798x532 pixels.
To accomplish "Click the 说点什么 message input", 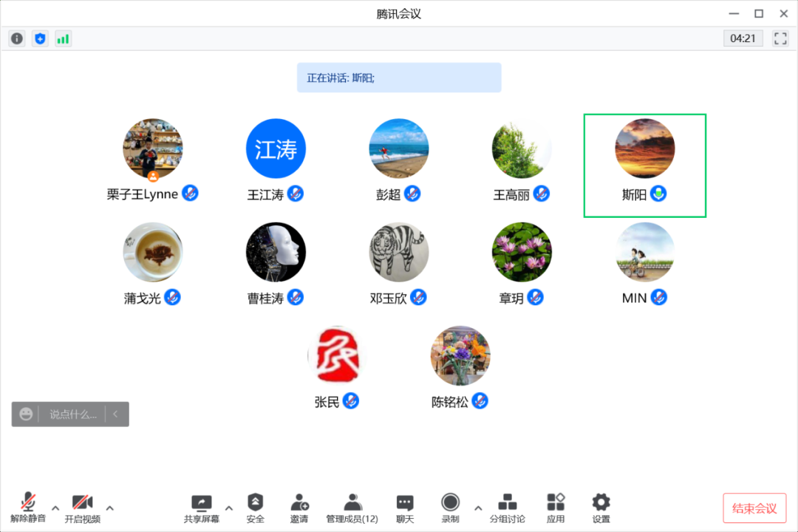I will pyautogui.click(x=72, y=414).
